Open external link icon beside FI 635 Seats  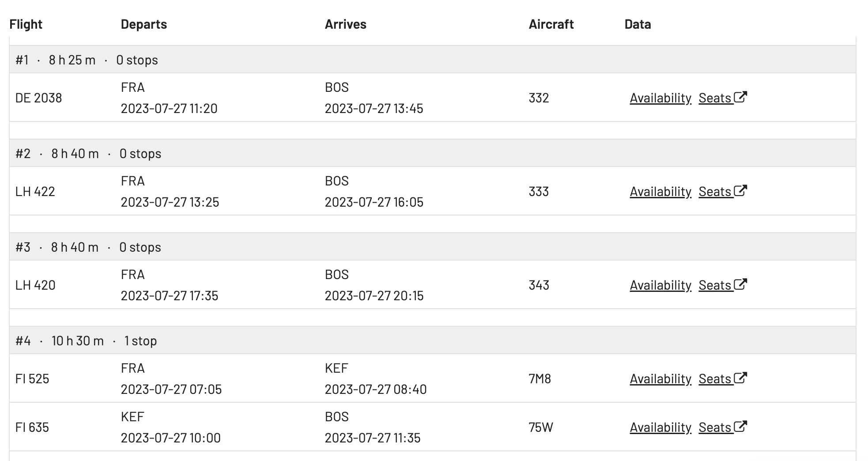[740, 426]
